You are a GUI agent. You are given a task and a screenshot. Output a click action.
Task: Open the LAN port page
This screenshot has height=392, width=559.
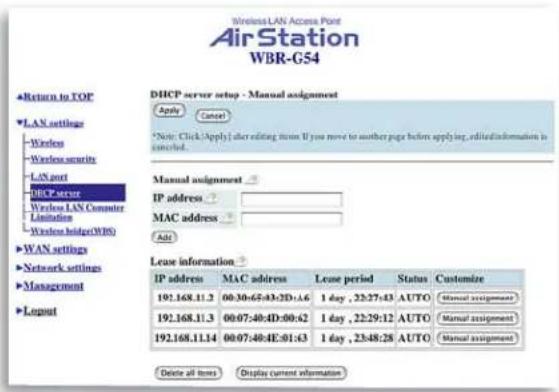(49, 176)
